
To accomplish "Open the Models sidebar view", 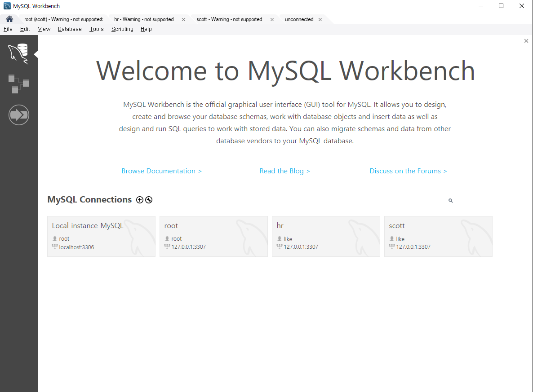I will (x=18, y=84).
